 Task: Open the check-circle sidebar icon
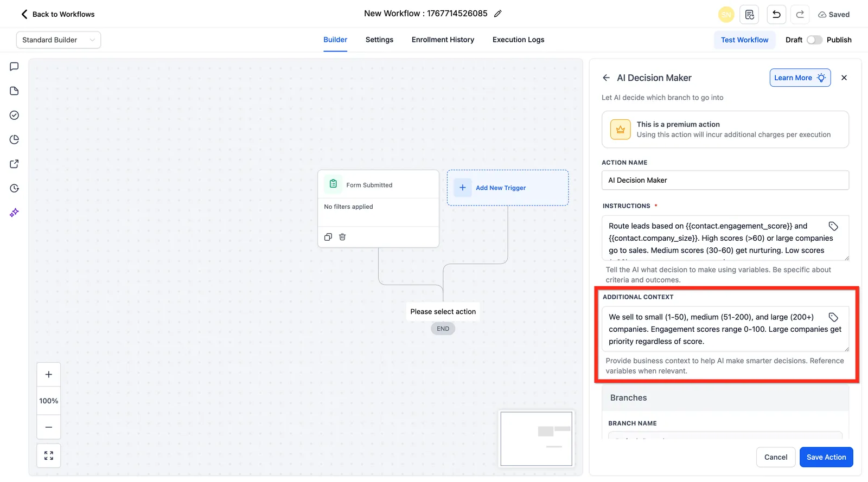[x=15, y=115]
